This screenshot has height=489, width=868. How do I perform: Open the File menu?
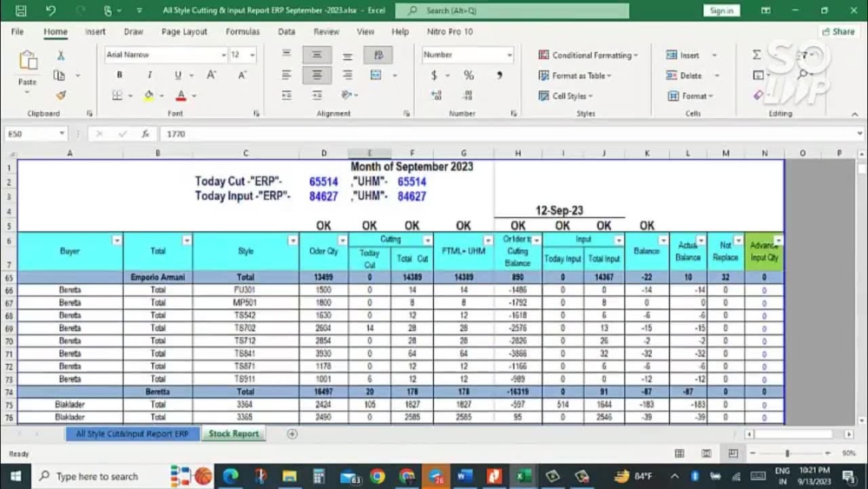[x=17, y=31]
